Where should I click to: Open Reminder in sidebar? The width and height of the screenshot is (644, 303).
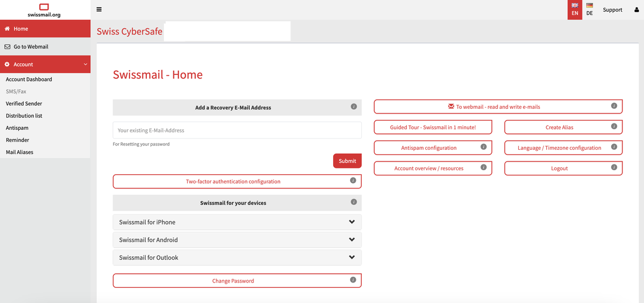click(17, 140)
